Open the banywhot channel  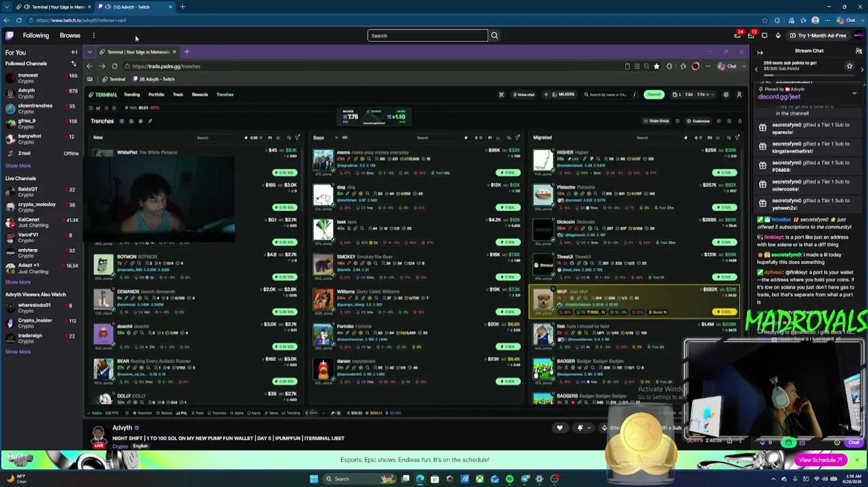click(x=41, y=139)
